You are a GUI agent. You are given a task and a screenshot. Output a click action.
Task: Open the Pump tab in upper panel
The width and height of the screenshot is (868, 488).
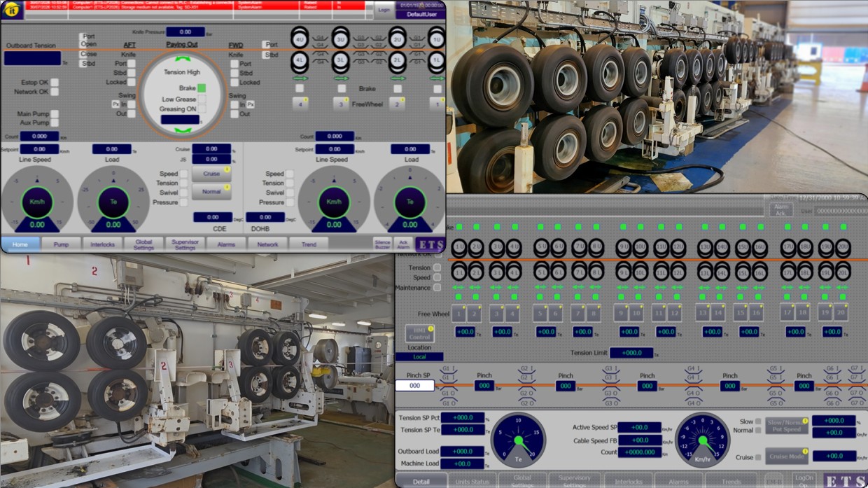point(60,244)
